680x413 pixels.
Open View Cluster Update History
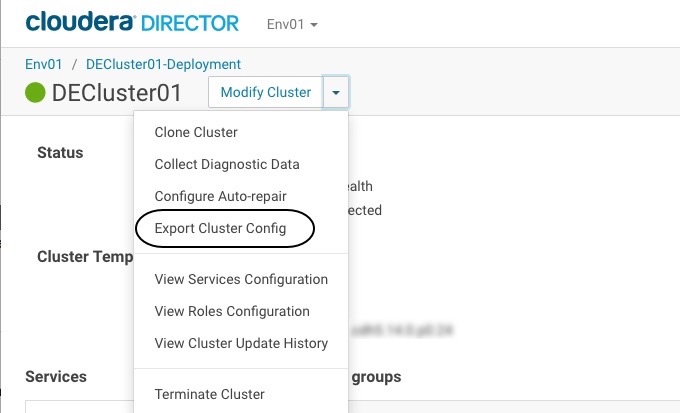coord(241,343)
